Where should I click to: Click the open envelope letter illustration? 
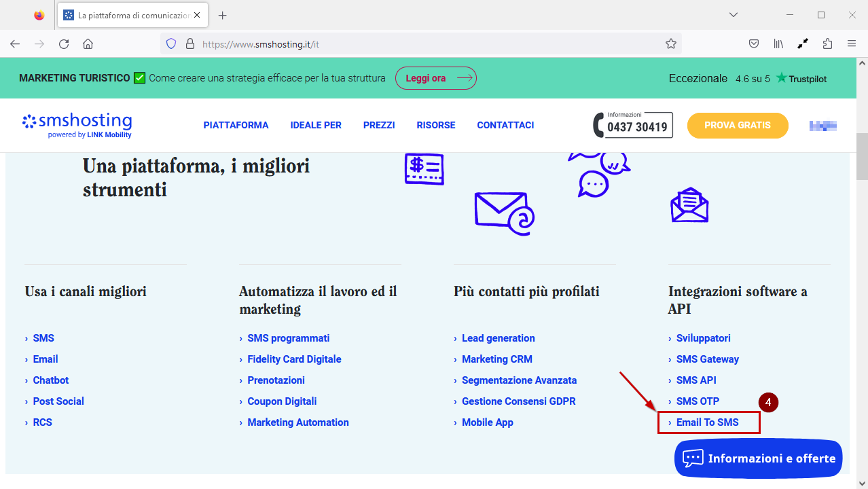click(x=689, y=205)
